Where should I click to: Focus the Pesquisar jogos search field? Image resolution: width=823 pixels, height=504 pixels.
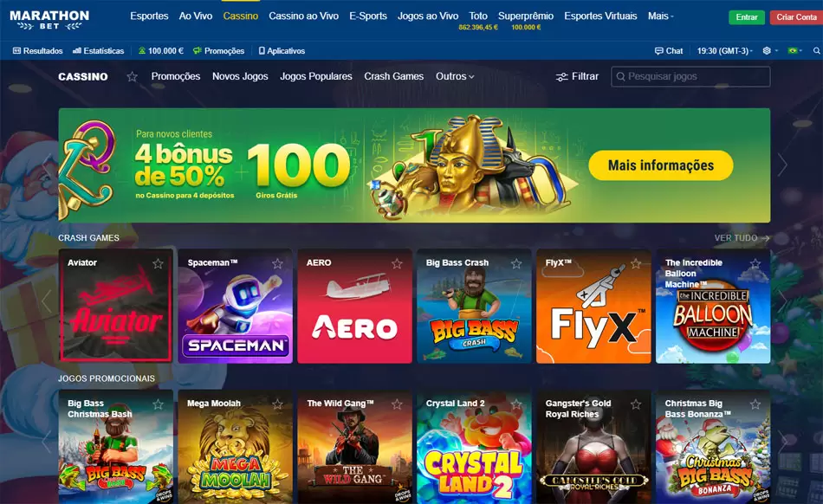coord(690,76)
